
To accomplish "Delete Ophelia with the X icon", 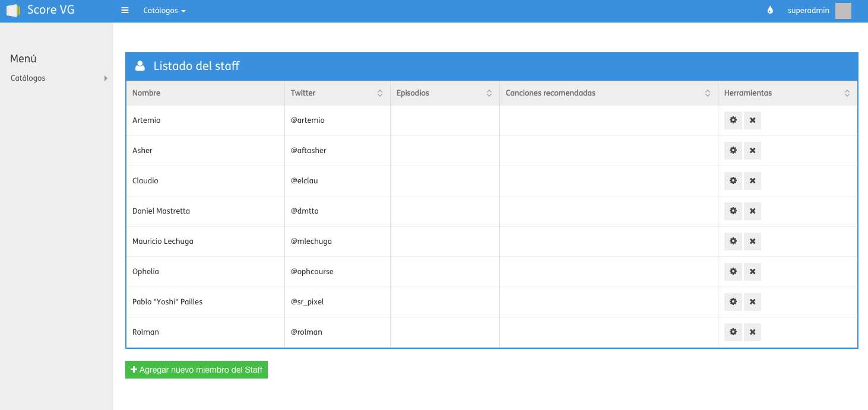I will pyautogui.click(x=752, y=272).
